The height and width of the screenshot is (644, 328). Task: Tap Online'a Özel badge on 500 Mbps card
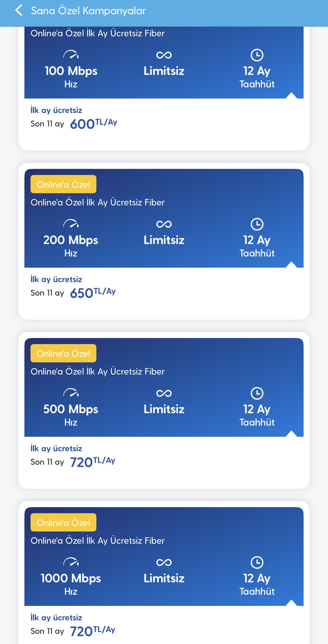click(63, 353)
